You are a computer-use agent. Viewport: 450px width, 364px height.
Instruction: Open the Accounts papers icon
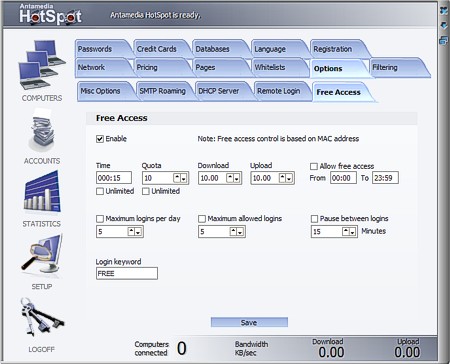[x=41, y=130]
